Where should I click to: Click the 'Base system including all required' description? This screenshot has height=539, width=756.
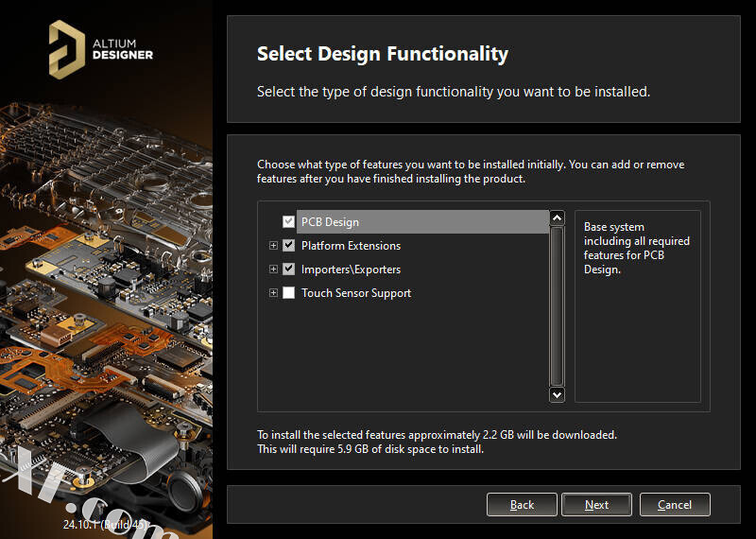[x=636, y=248]
